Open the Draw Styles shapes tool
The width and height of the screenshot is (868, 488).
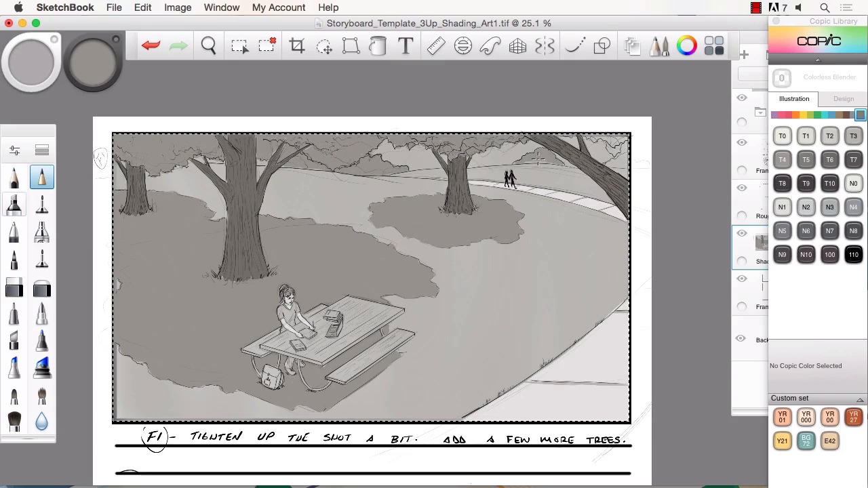coord(601,45)
